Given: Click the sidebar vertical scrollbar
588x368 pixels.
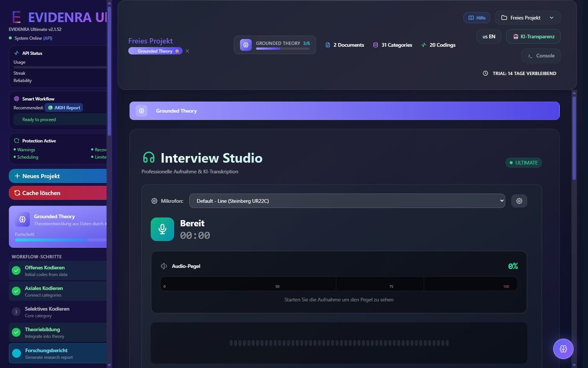Looking at the screenshot, I should (x=109, y=71).
